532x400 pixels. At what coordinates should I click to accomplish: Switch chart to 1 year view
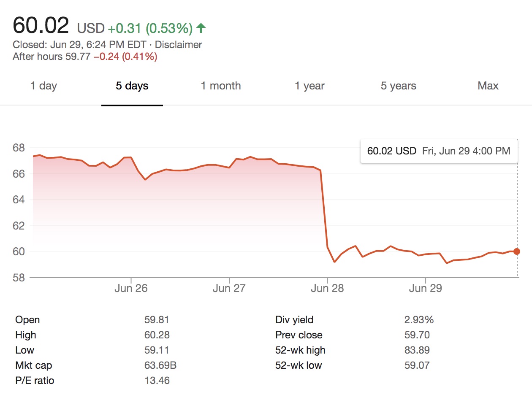309,86
